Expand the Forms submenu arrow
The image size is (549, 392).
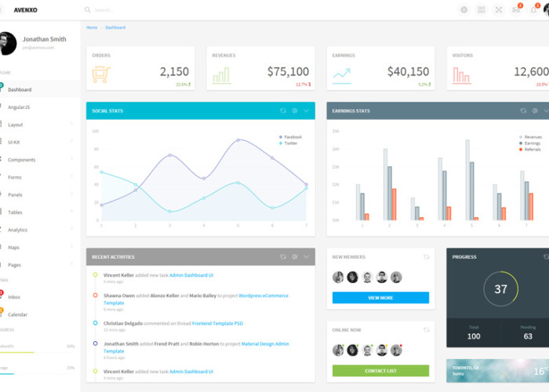pos(72,176)
